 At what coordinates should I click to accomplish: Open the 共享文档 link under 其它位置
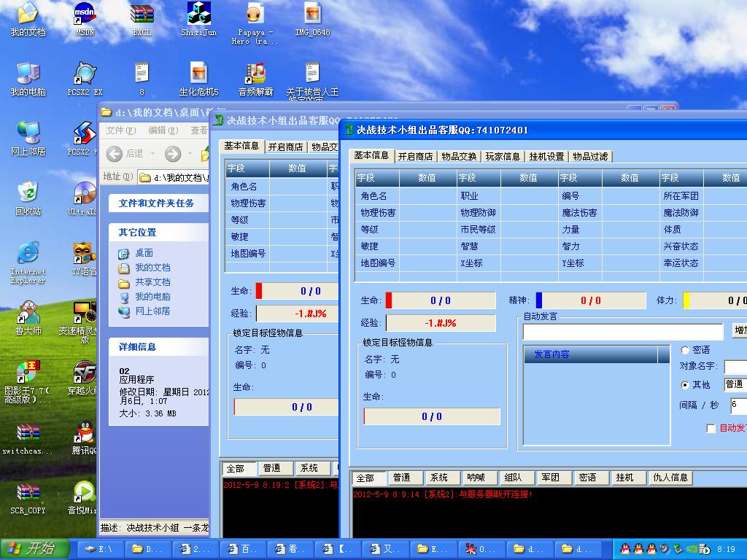152,282
